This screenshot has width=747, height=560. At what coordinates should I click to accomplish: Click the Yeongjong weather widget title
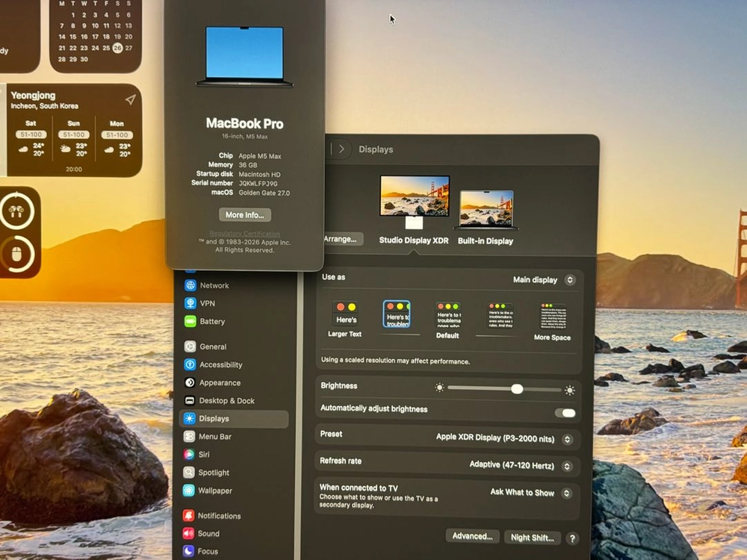point(33,96)
